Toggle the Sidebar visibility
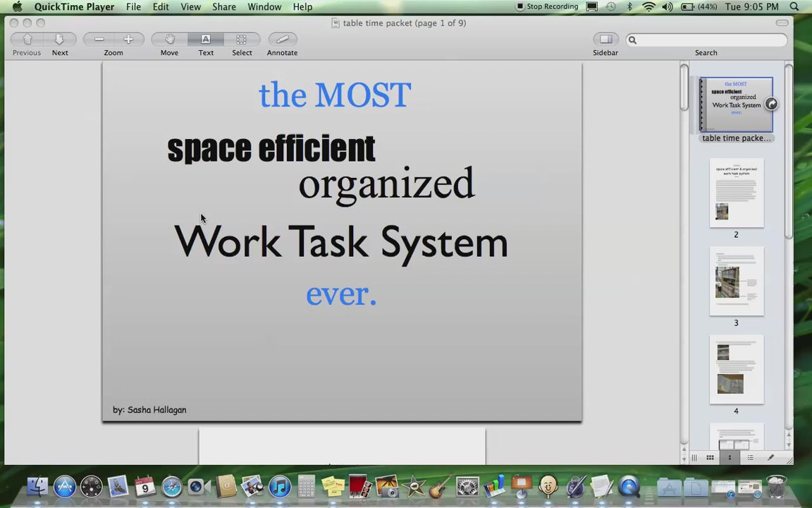Image resolution: width=812 pixels, height=508 pixels. coord(605,40)
